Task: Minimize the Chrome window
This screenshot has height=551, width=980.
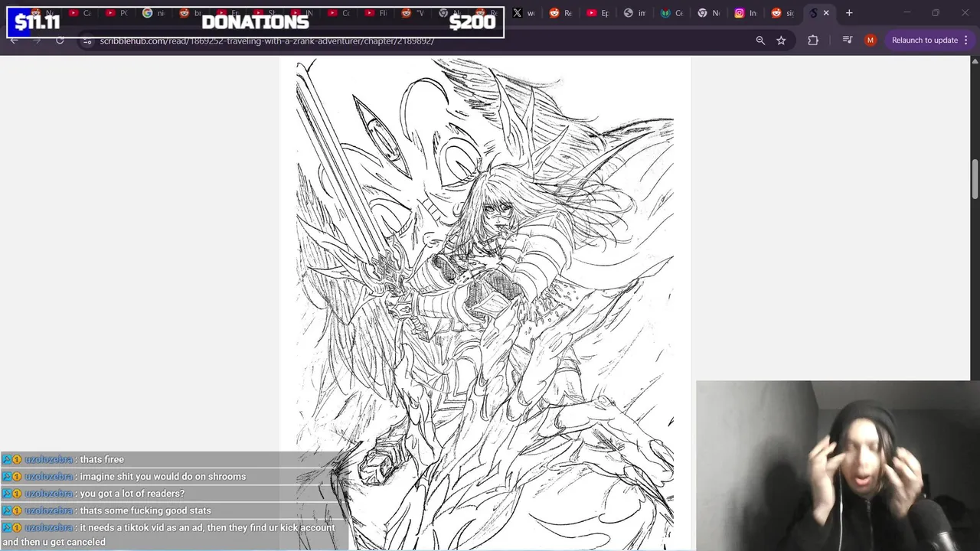Action: point(907,13)
